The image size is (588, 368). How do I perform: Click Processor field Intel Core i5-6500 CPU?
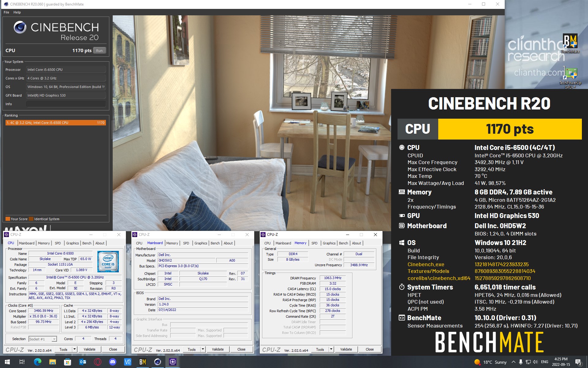coord(66,70)
